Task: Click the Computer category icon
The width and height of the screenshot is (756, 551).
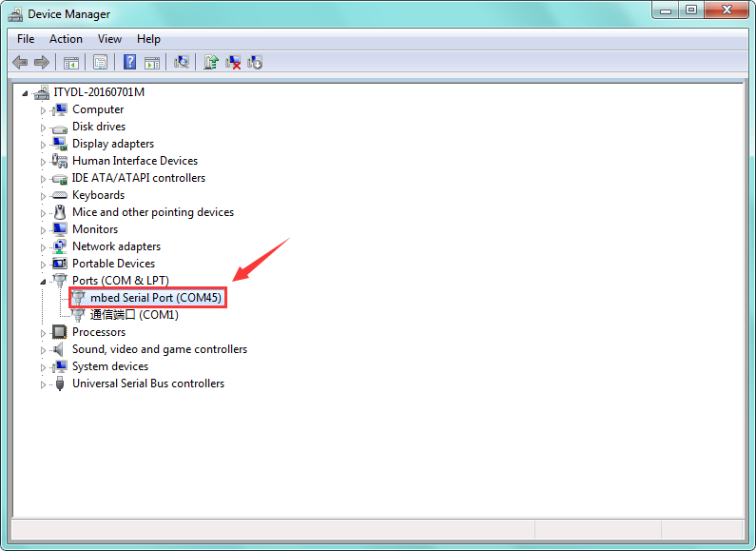Action: coord(59,109)
